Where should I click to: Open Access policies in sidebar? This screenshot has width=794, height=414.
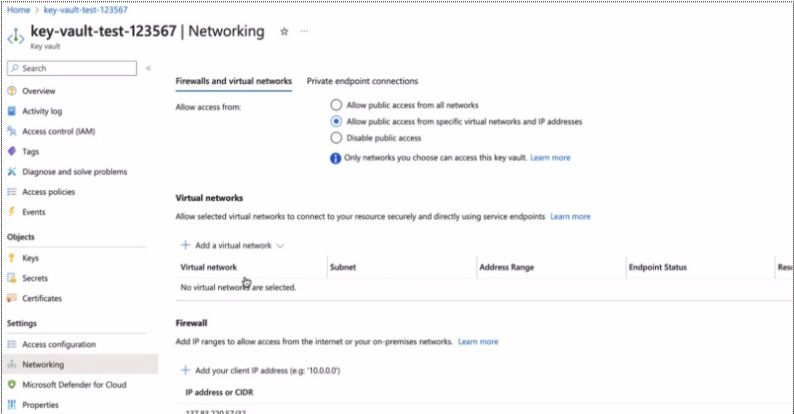click(x=47, y=191)
